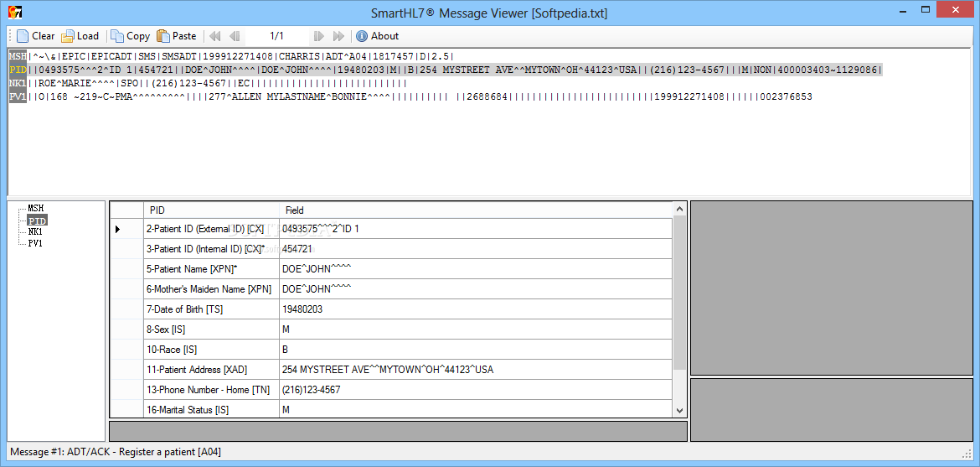Go to previous message arrow

(x=235, y=36)
